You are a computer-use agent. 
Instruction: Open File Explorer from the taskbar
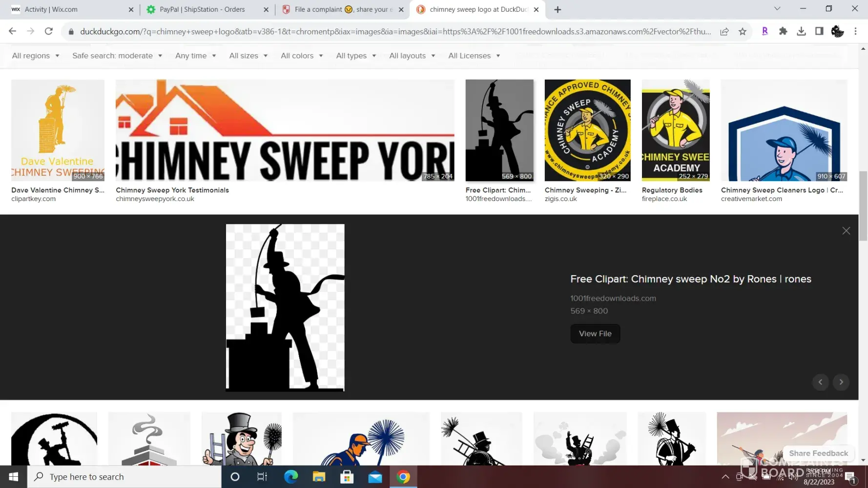point(319,477)
